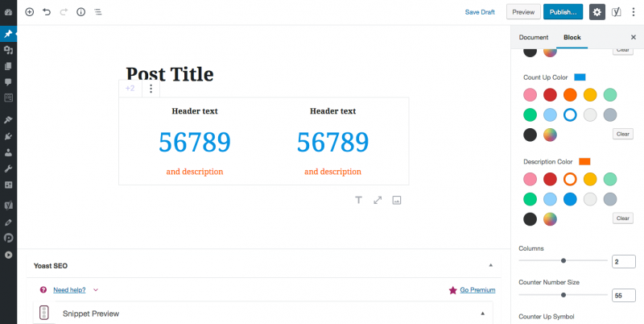The height and width of the screenshot is (324, 644).
Task: Open the content structure info icon
Action: click(81, 12)
